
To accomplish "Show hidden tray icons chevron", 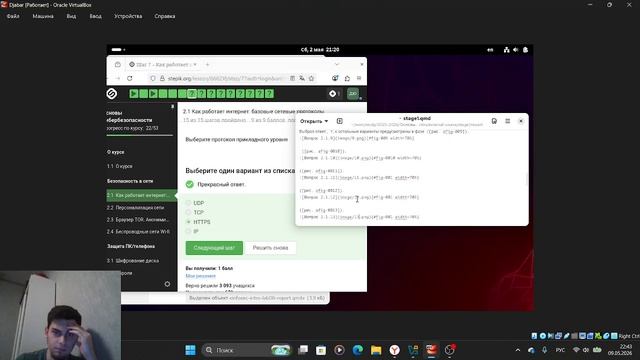I will (518, 350).
